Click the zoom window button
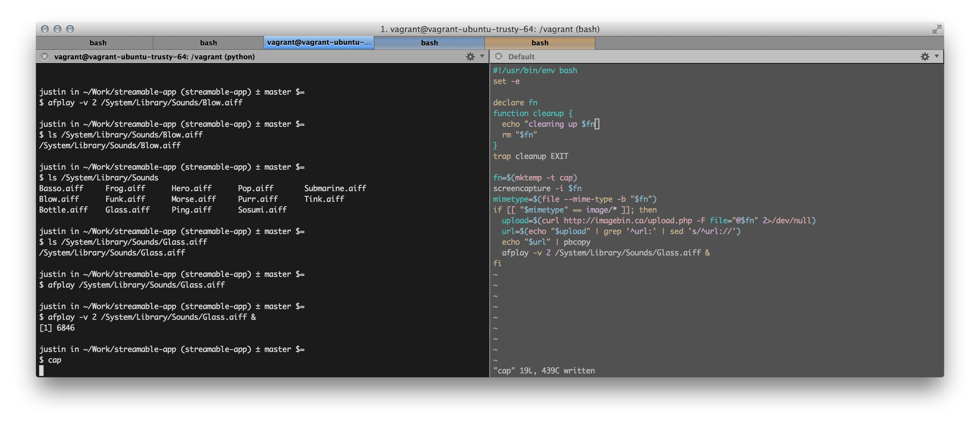Image resolution: width=980 pixels, height=427 pixels. pos(70,29)
